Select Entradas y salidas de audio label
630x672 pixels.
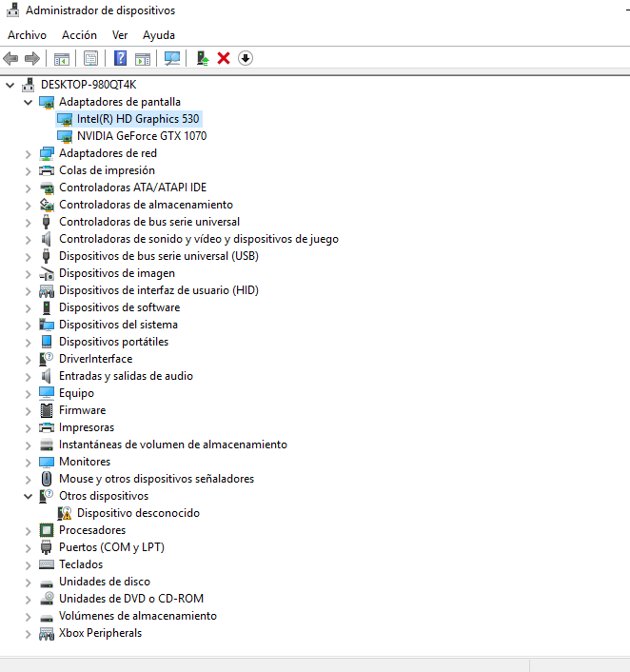[x=126, y=376]
